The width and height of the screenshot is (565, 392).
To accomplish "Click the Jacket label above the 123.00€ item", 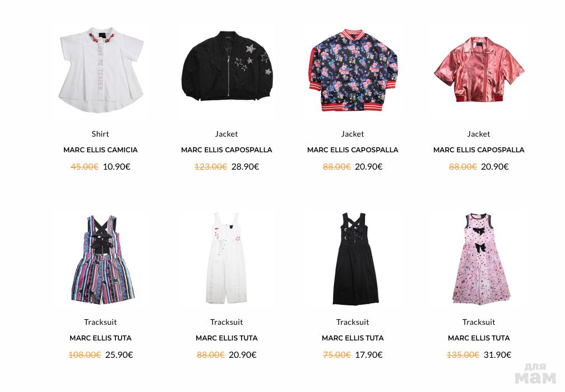I will (x=226, y=134).
